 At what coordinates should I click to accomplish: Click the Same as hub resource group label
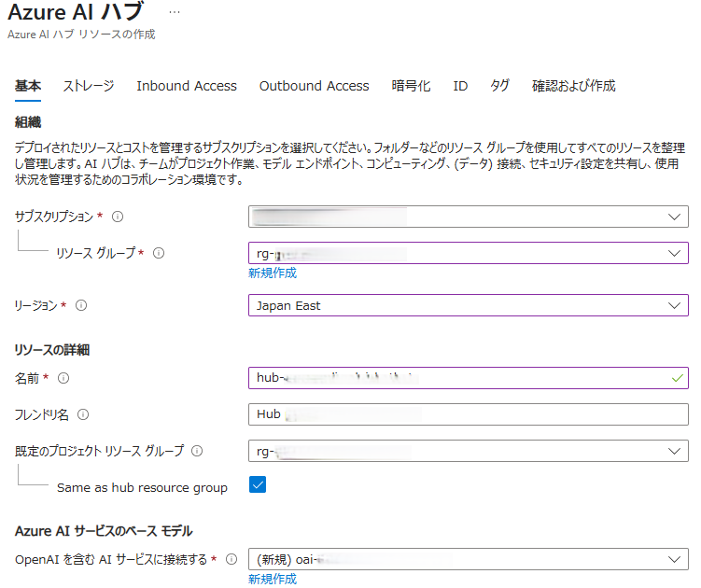[142, 488]
